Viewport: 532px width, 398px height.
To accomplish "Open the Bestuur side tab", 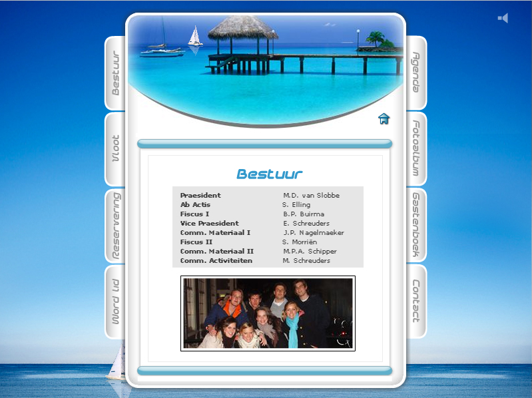I will pos(116,73).
